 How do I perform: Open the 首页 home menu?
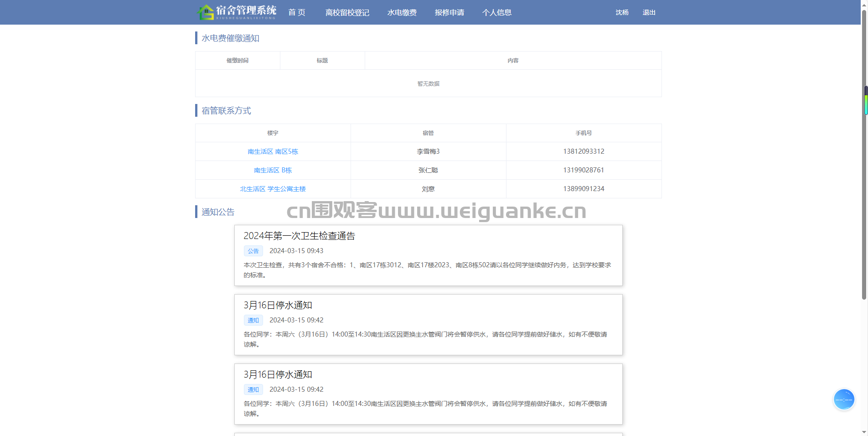coord(297,12)
